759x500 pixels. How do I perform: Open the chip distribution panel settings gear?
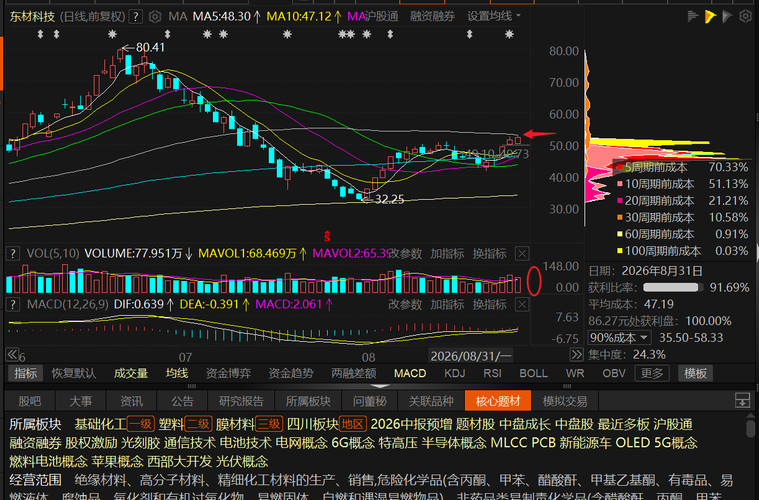tap(745, 17)
